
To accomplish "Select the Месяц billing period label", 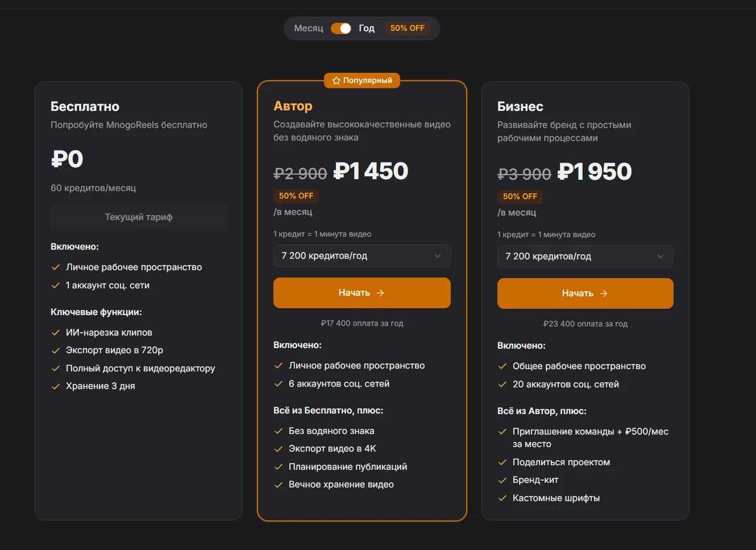I will coord(309,28).
